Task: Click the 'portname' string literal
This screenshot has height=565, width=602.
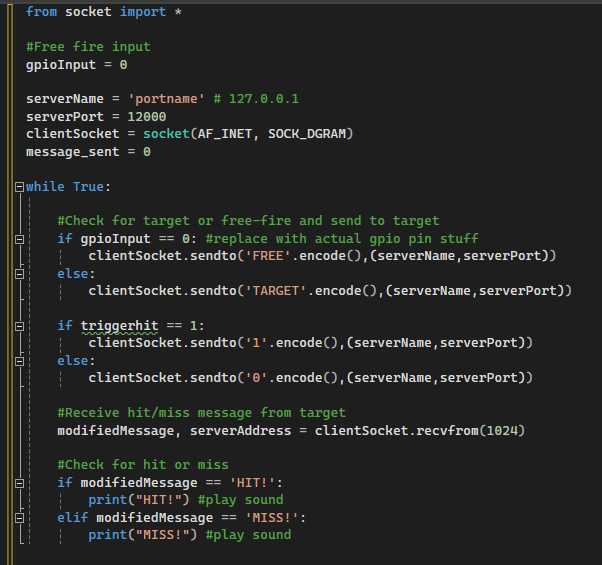Action: [x=166, y=99]
